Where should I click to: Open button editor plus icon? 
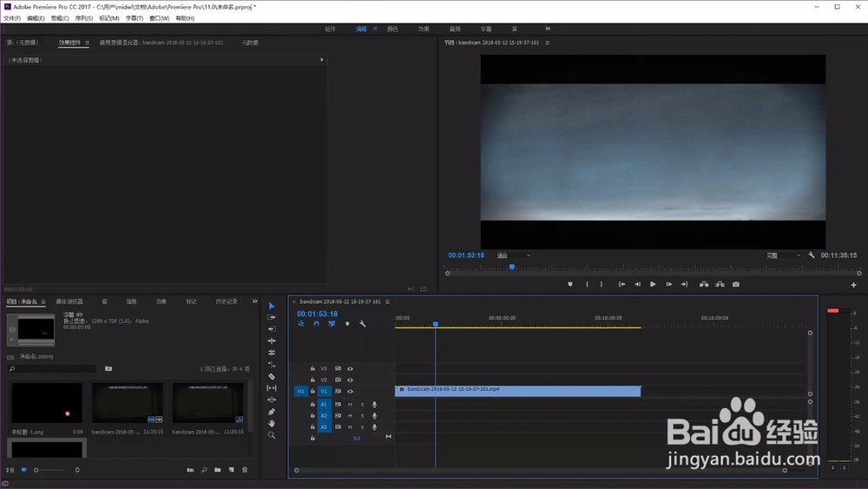pos(853,285)
